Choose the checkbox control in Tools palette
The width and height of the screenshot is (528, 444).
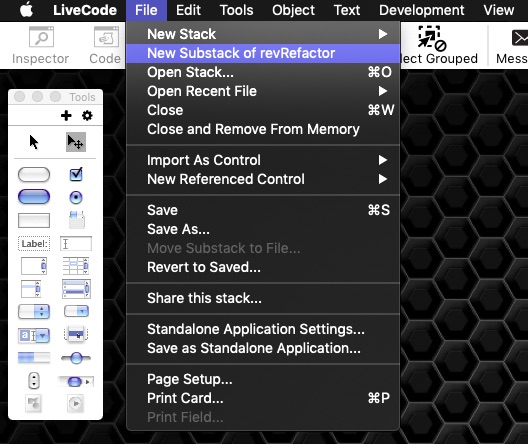[x=76, y=174]
